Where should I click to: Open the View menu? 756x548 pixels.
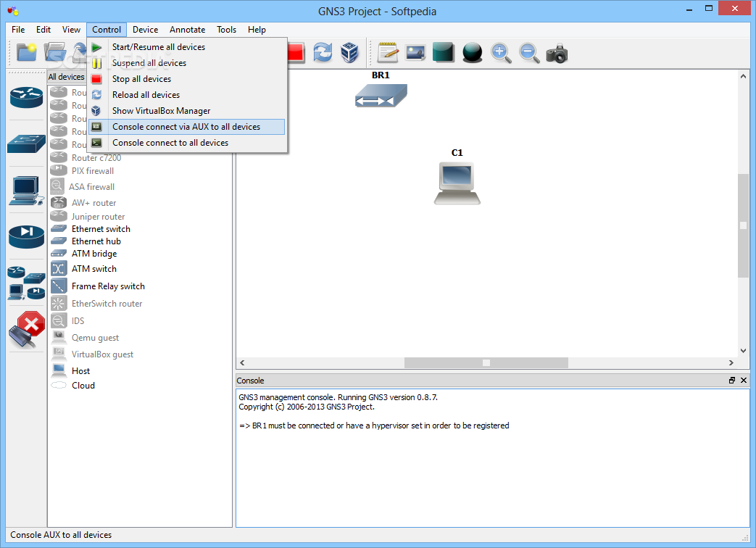tap(71, 30)
